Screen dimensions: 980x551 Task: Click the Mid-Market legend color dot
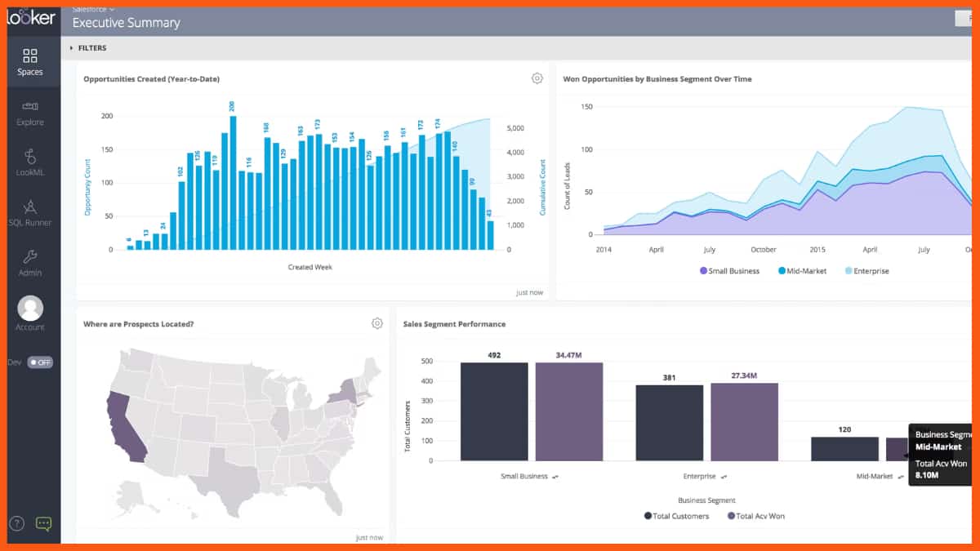tap(782, 271)
